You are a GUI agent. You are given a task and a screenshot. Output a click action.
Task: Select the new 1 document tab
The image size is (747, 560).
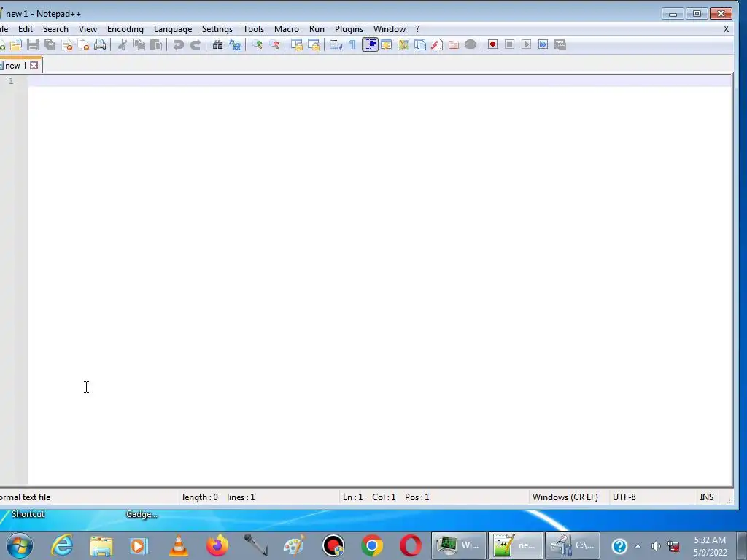pos(16,65)
